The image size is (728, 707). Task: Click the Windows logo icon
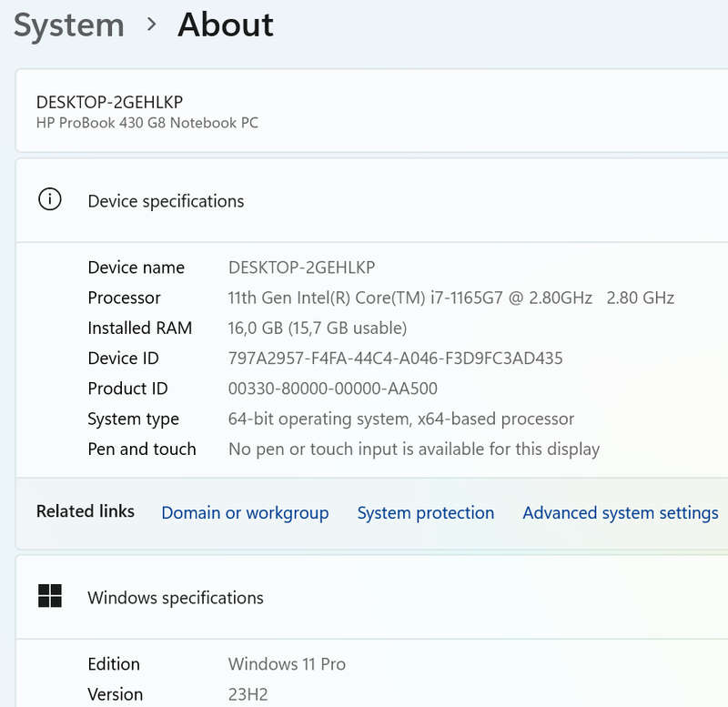click(x=50, y=596)
